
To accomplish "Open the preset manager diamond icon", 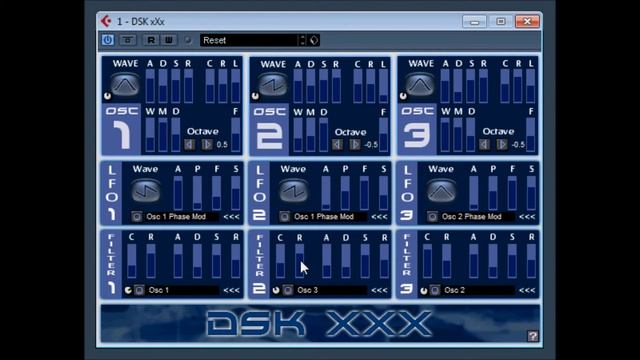I will point(314,40).
